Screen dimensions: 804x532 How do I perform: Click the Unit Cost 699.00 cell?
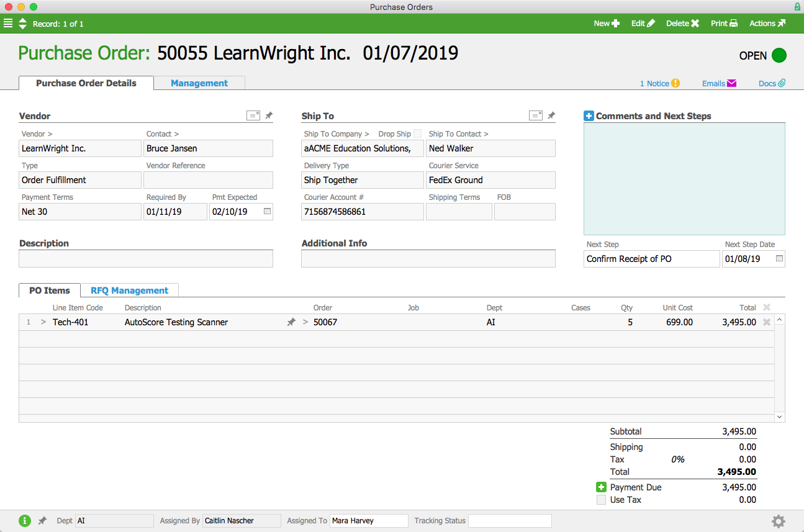[x=679, y=322]
